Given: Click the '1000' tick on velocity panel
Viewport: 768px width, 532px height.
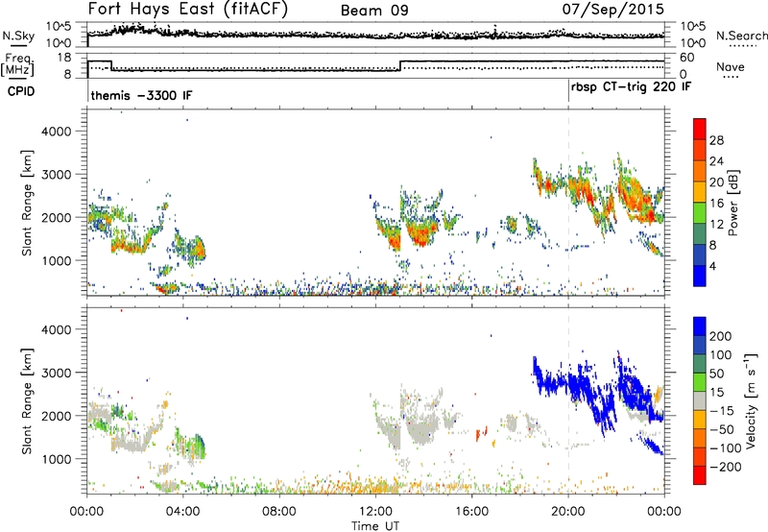Looking at the screenshot, I should [57, 459].
